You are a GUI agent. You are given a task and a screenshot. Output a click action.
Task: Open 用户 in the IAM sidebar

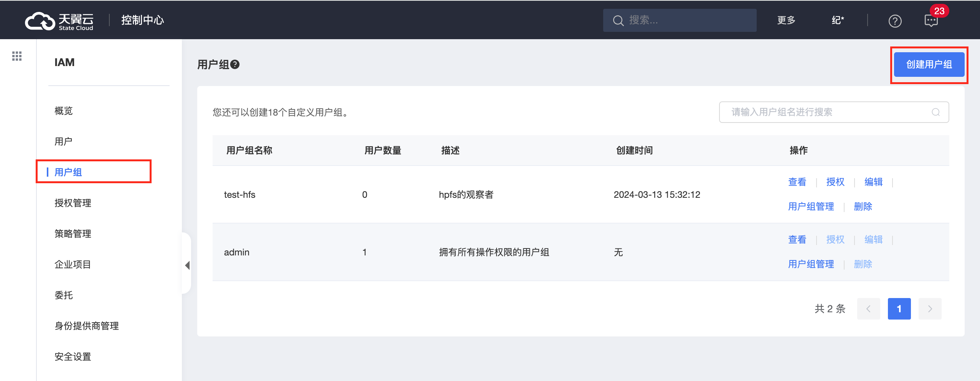(x=64, y=142)
